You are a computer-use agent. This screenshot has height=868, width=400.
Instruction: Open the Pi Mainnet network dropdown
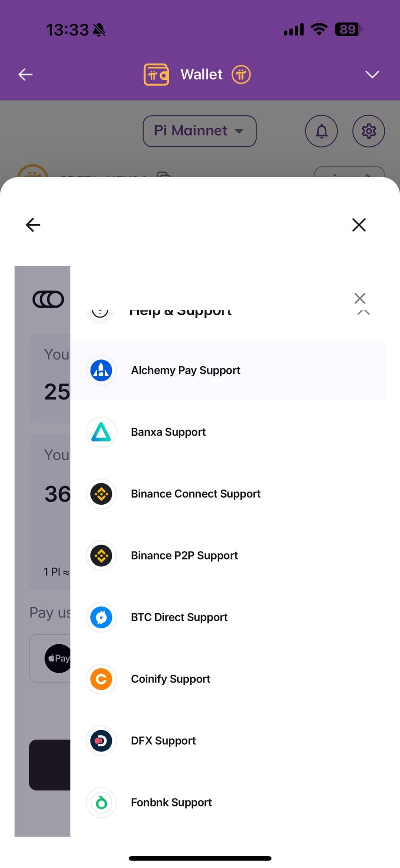pyautogui.click(x=199, y=131)
